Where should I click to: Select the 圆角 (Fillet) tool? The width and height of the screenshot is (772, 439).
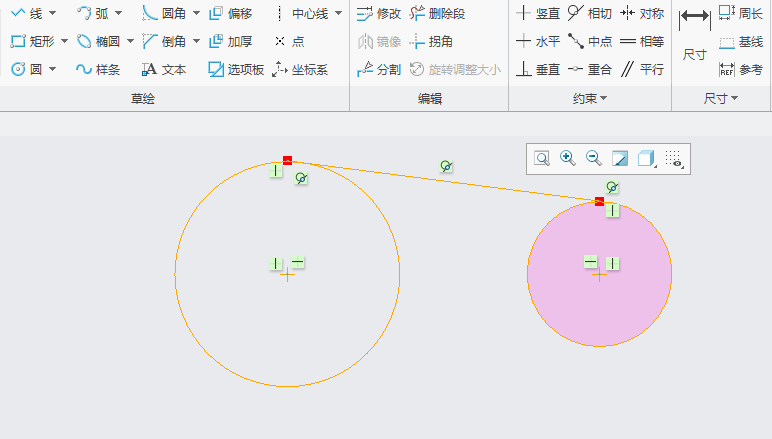click(x=164, y=13)
